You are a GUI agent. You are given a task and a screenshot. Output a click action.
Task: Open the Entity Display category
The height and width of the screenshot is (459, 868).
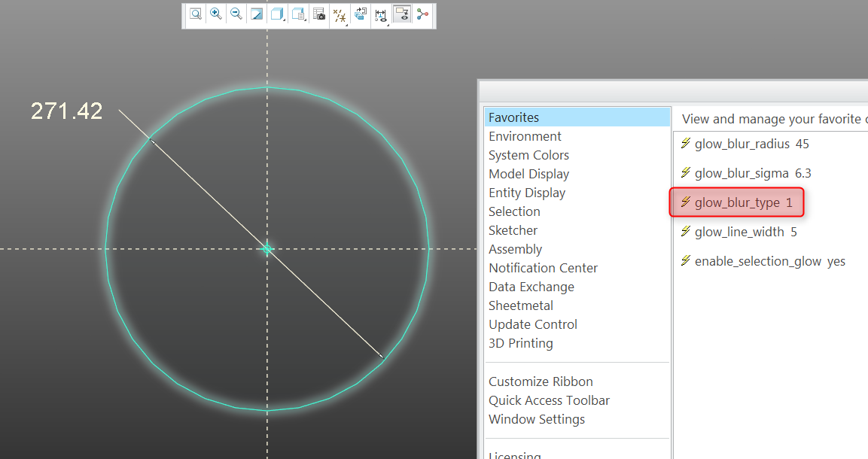tap(527, 193)
